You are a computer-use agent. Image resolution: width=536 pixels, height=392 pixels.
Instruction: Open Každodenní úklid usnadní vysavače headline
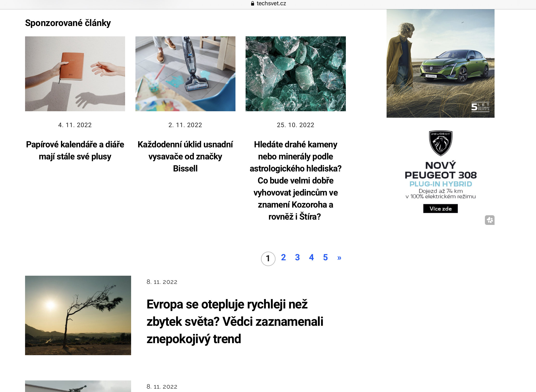click(185, 157)
